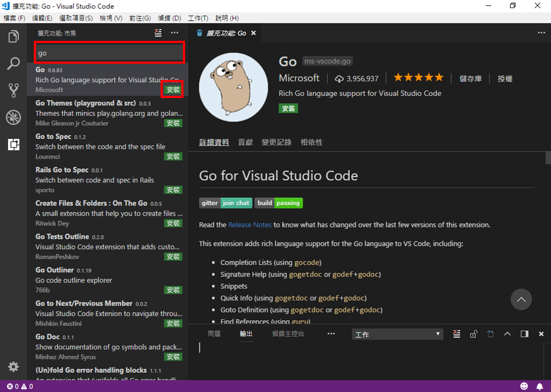Switch to the 變更記錄 tab

tap(277, 142)
